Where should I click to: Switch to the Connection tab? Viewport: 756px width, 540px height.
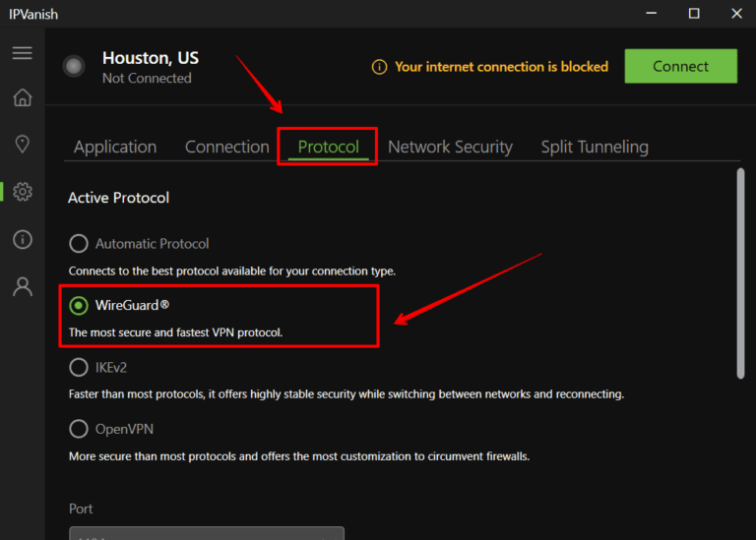226,148
